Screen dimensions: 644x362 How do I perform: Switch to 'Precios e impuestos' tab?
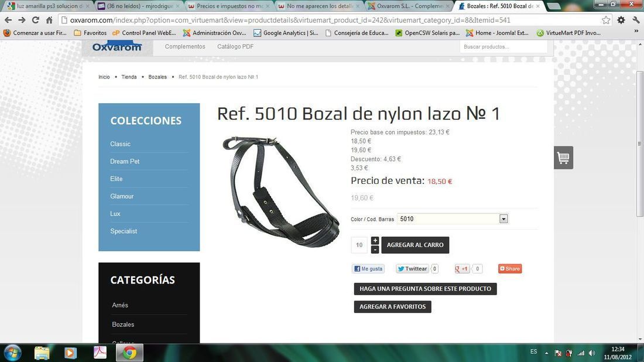[x=230, y=6]
